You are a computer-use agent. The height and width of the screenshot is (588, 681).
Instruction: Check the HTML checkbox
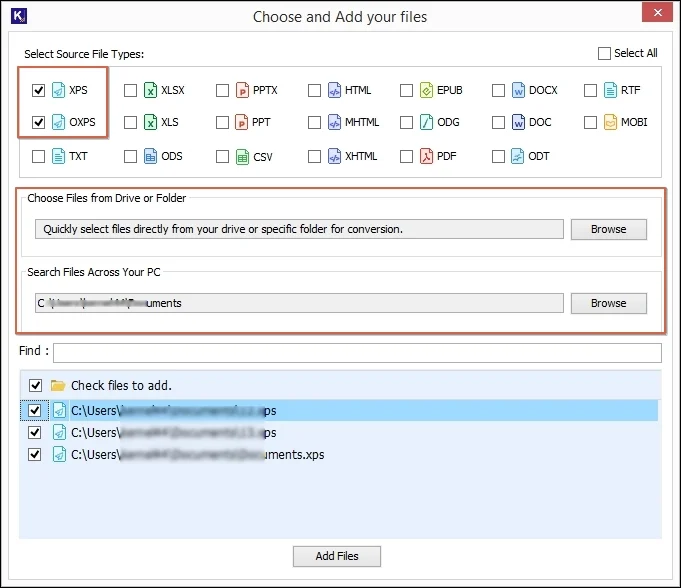point(314,90)
